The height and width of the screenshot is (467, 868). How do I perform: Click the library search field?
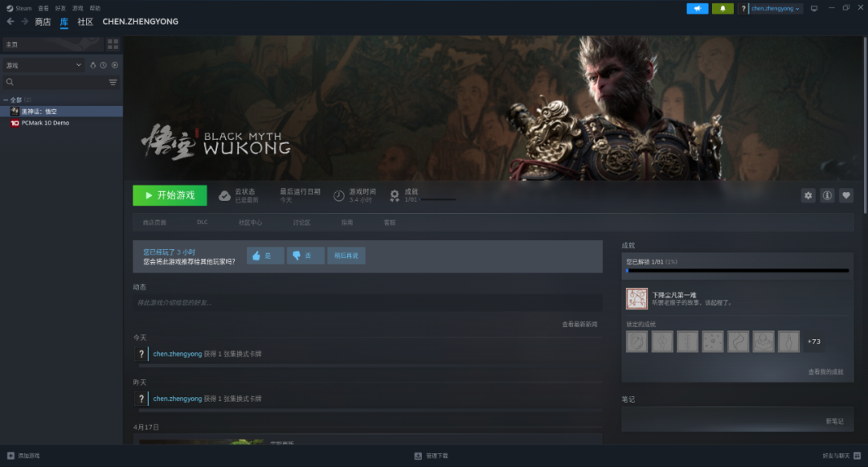[x=55, y=82]
